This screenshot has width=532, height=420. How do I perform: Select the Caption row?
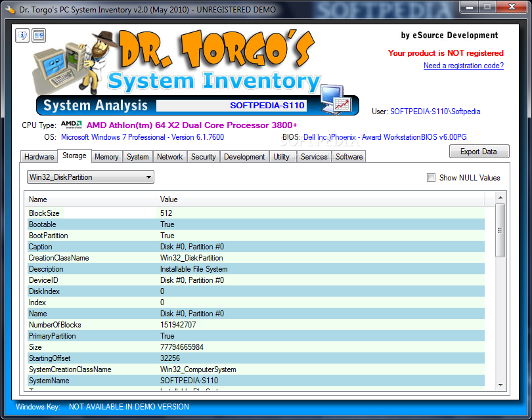[x=256, y=247]
